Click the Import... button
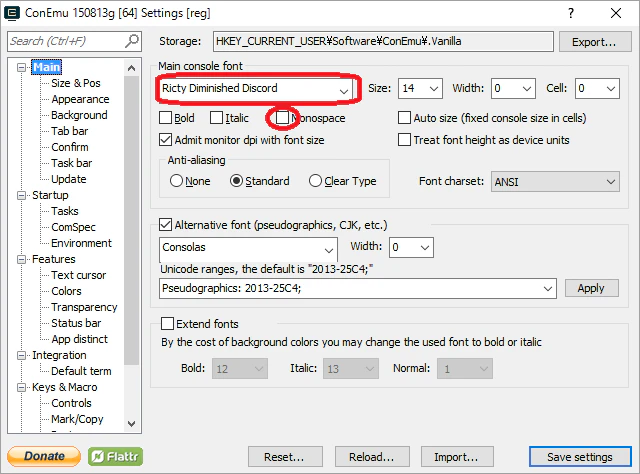This screenshot has width=640, height=474. click(x=457, y=456)
